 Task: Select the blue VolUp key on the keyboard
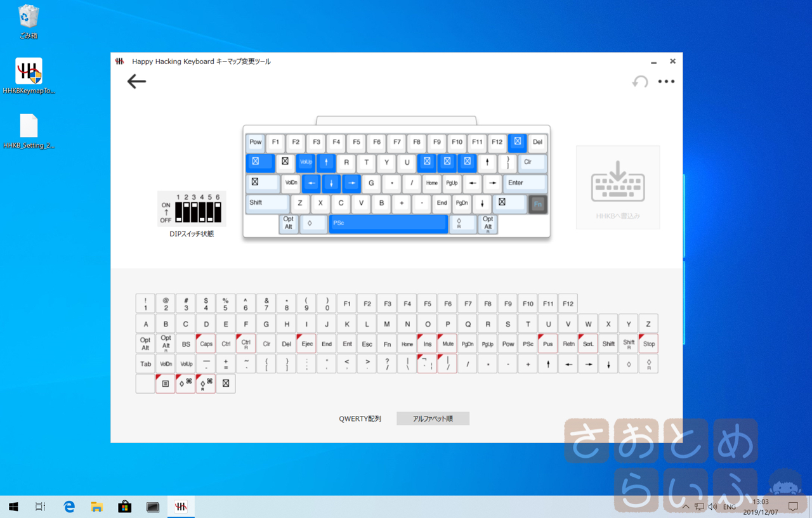[x=306, y=162]
